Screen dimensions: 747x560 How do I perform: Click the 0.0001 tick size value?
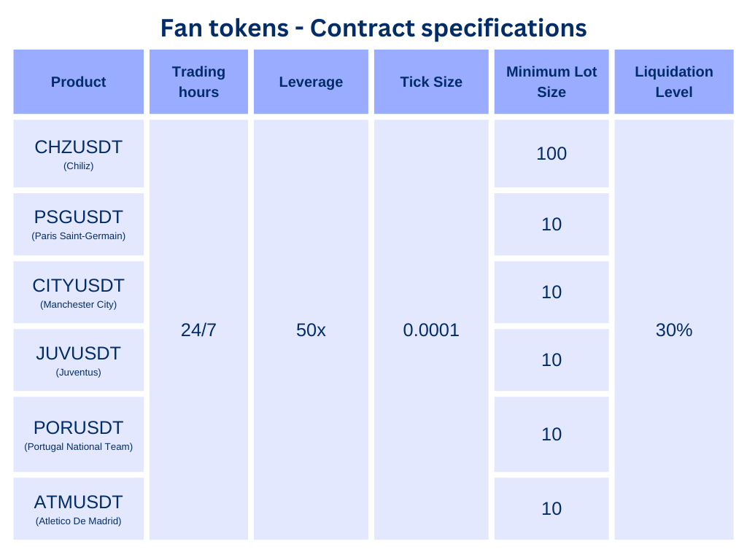click(x=431, y=330)
